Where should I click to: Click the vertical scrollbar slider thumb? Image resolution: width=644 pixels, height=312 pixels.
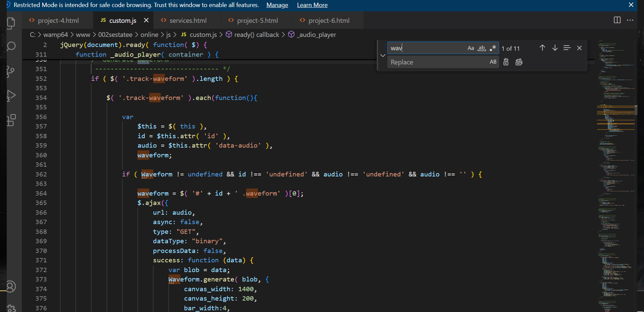[636, 110]
